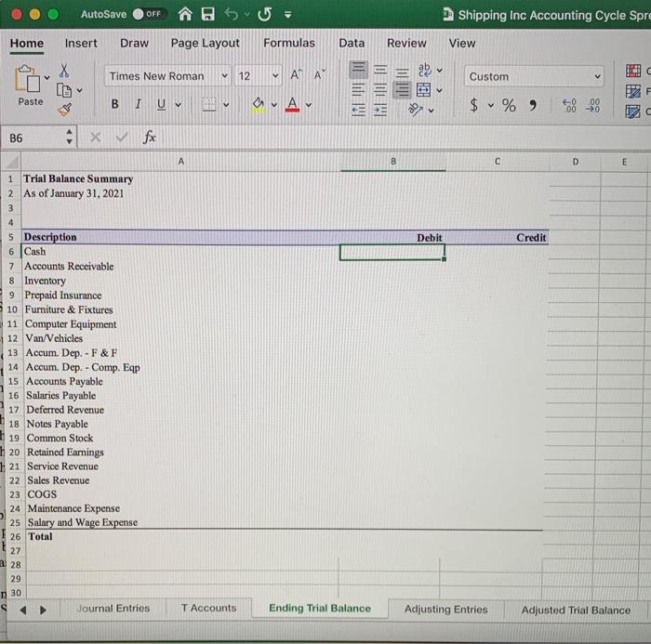Click the Merge & Center icon
This screenshot has width=651, height=644.
tap(423, 89)
